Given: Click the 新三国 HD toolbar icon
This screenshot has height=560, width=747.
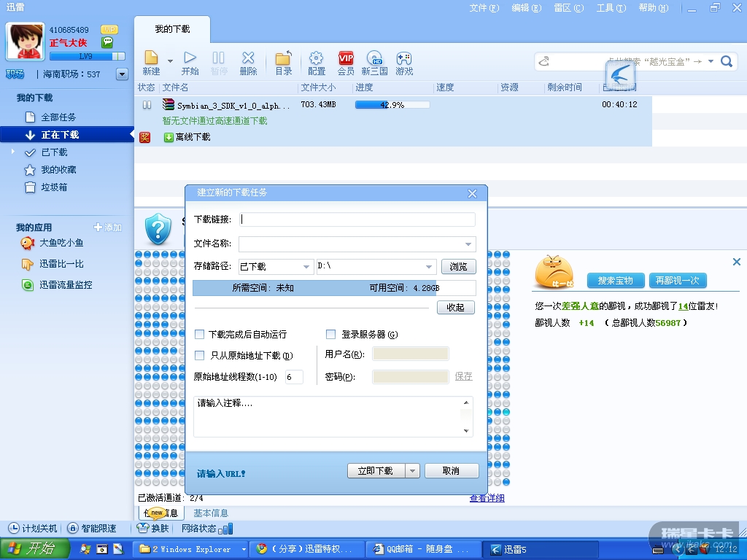Looking at the screenshot, I should pyautogui.click(x=374, y=63).
